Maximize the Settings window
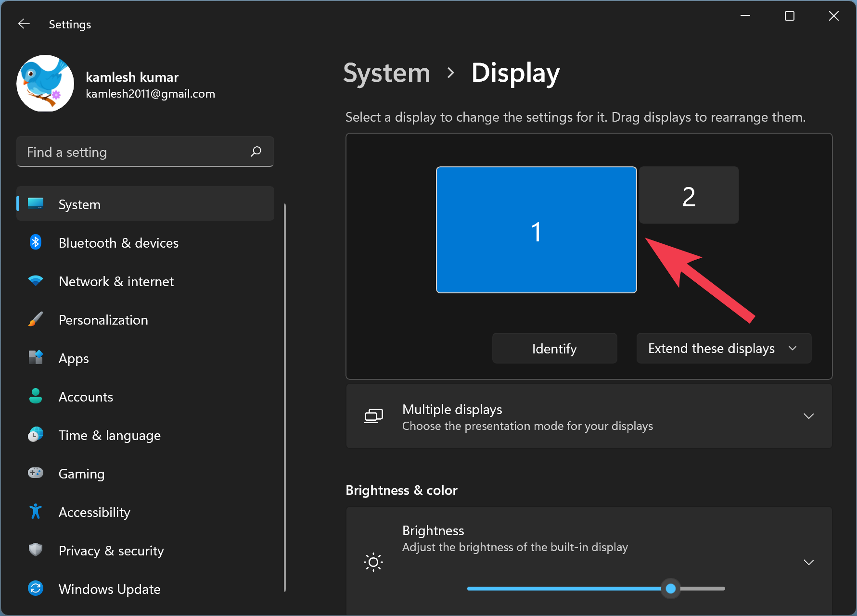857x616 pixels. (790, 16)
